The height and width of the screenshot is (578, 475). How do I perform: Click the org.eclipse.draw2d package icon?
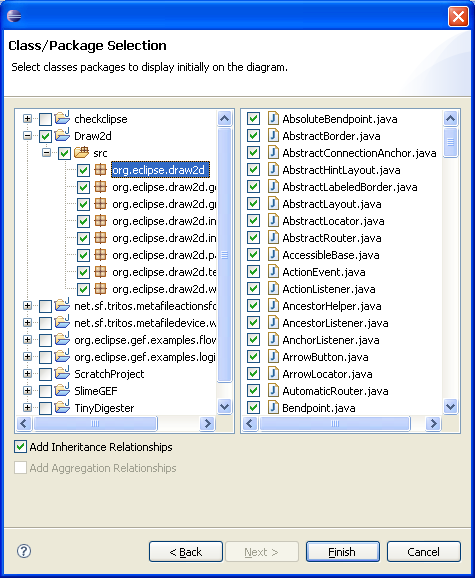point(100,170)
